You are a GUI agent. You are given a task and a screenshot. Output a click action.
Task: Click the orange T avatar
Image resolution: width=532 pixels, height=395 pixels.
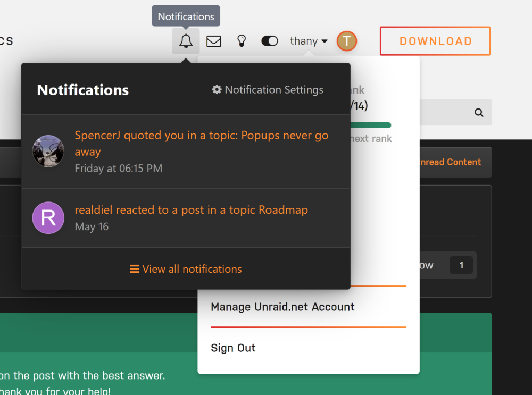click(x=346, y=41)
